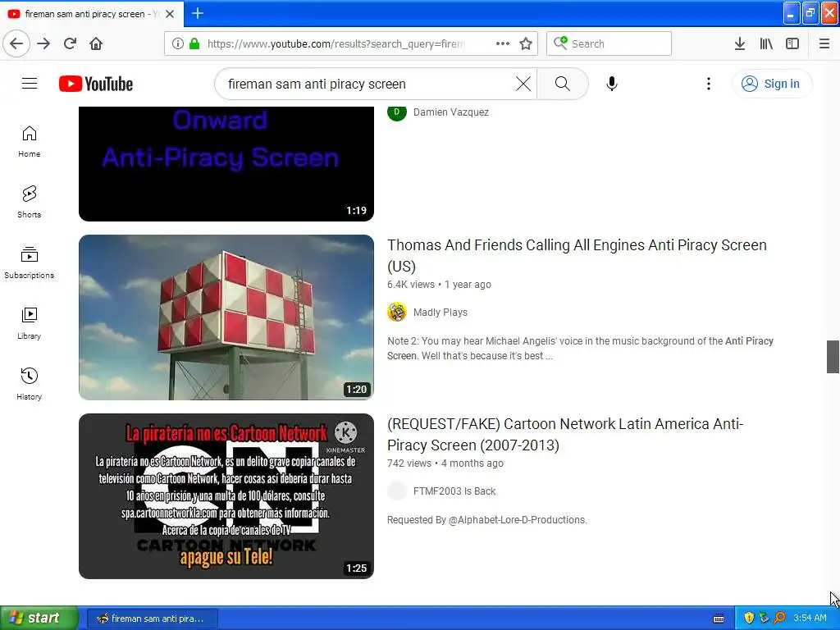
Task: Click the orange magnifier tray icon
Action: point(779,619)
